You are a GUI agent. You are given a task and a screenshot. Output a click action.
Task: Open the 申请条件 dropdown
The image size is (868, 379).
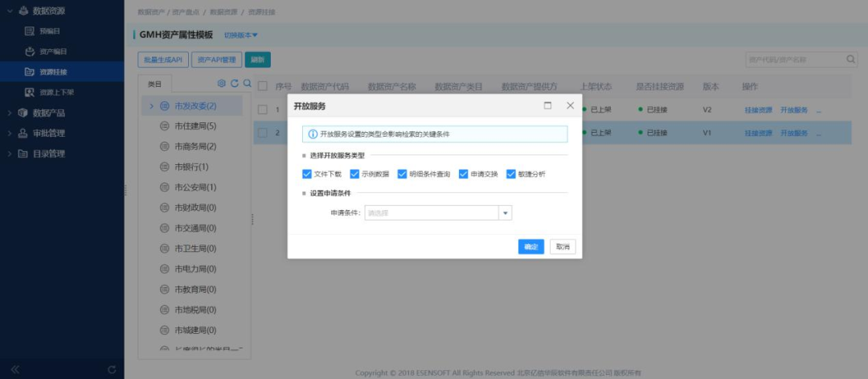(x=506, y=213)
